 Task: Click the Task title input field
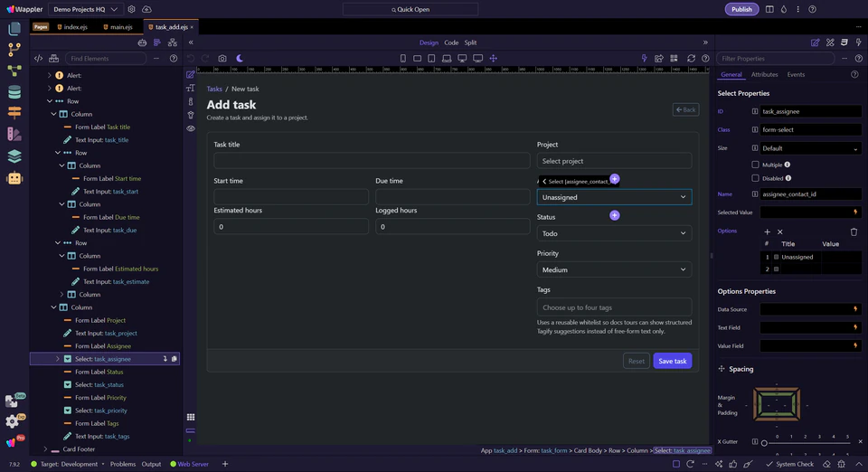pos(372,161)
